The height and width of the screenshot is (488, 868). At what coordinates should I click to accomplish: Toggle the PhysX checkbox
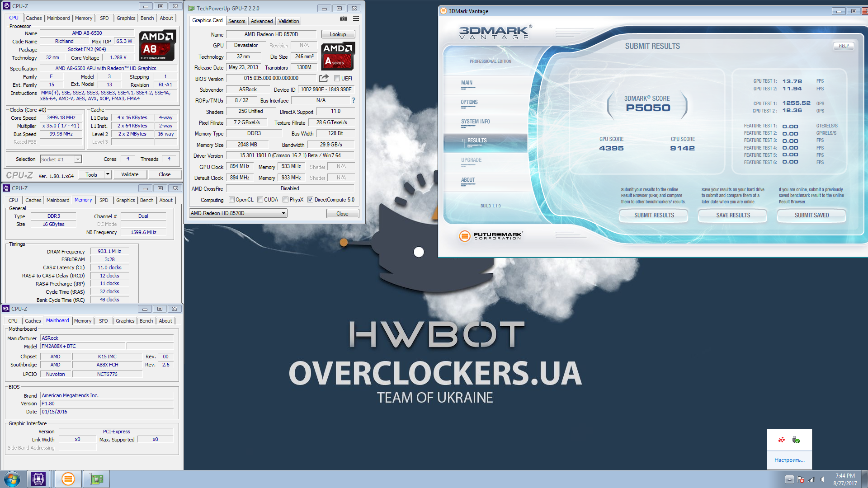(x=285, y=200)
